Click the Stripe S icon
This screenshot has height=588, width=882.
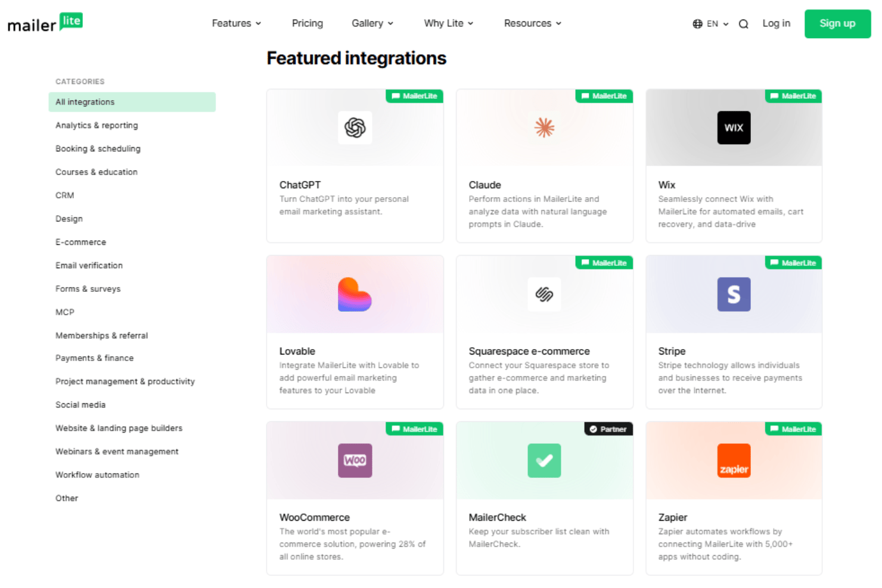[734, 294]
